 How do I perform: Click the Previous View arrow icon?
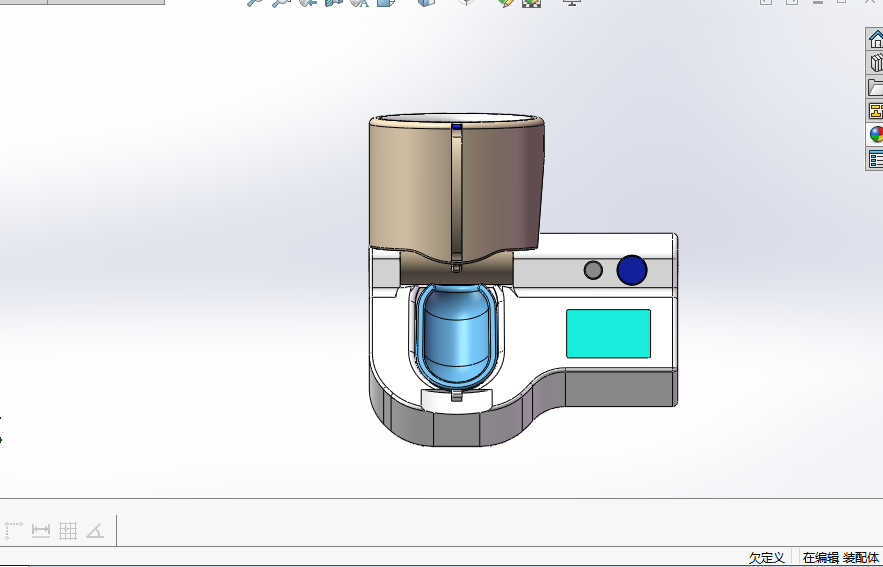pyautogui.click(x=307, y=3)
